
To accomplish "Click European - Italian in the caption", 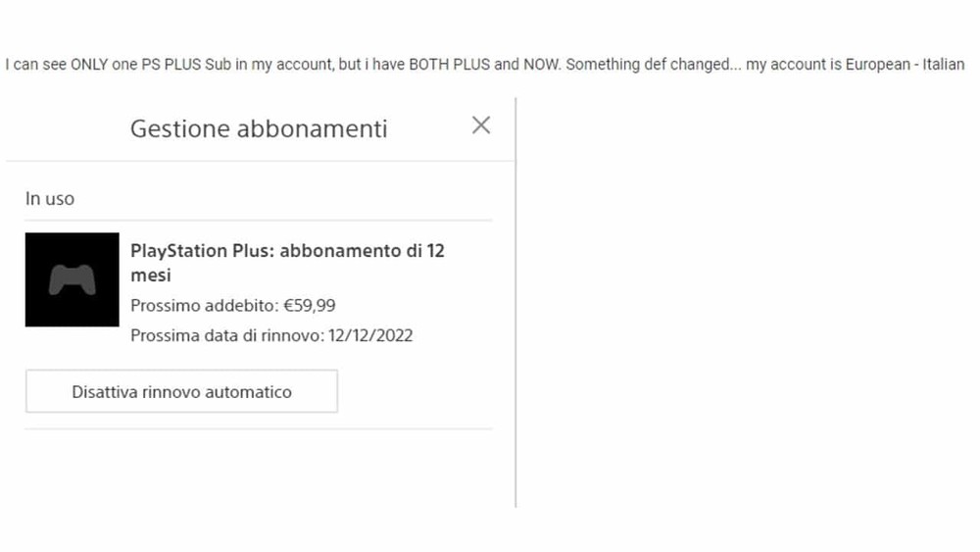I will (x=905, y=65).
